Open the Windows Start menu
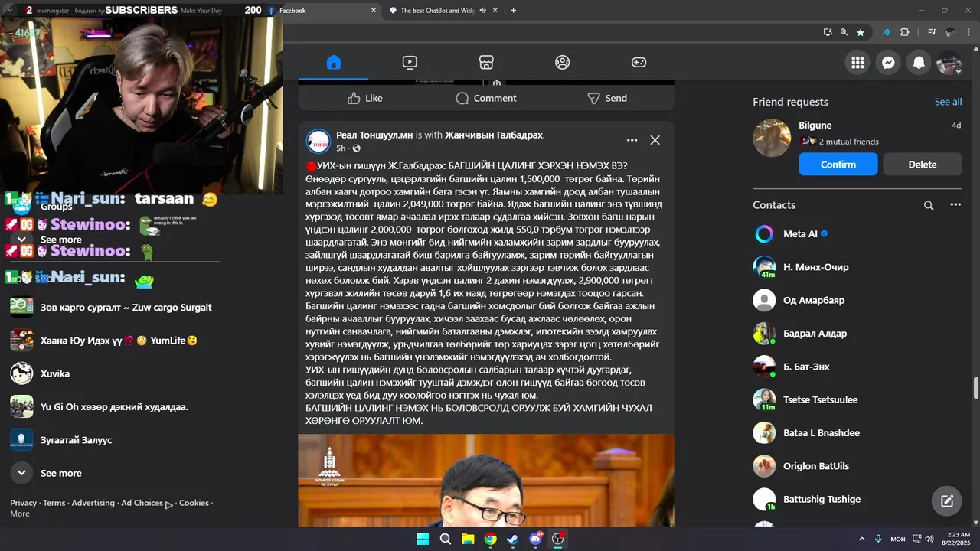 click(423, 539)
